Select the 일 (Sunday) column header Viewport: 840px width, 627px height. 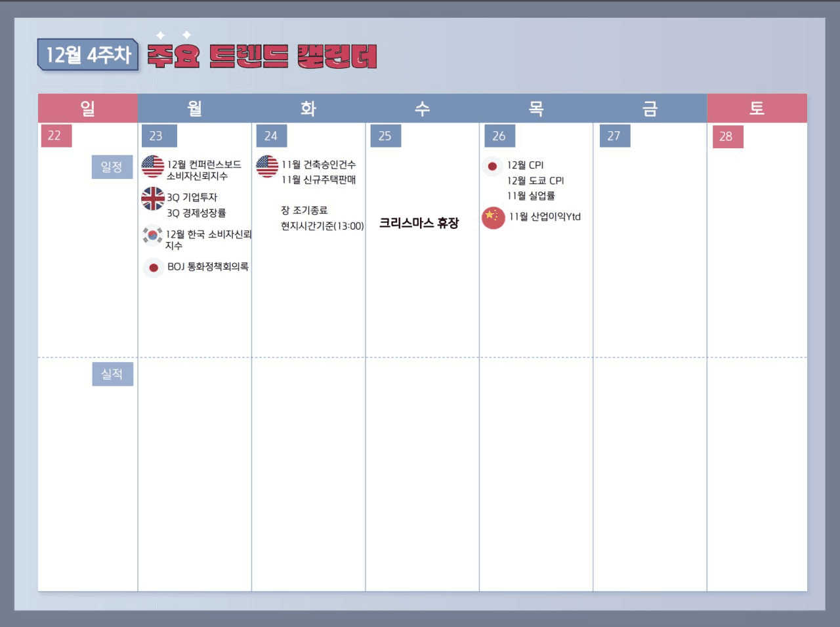[x=88, y=108]
